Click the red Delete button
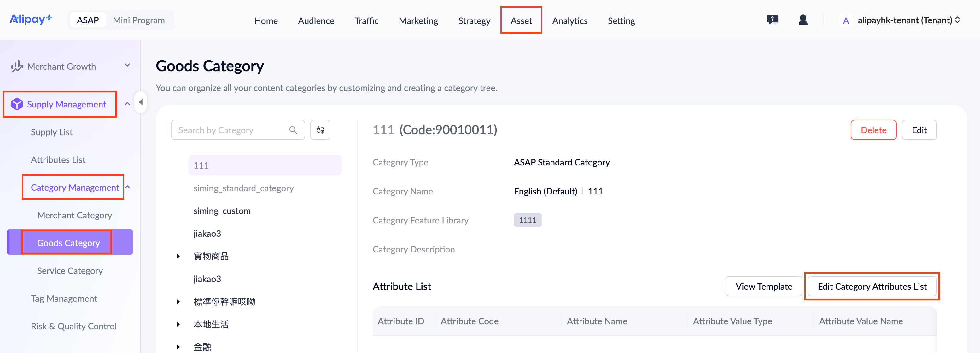This screenshot has width=980, height=353. [x=873, y=130]
